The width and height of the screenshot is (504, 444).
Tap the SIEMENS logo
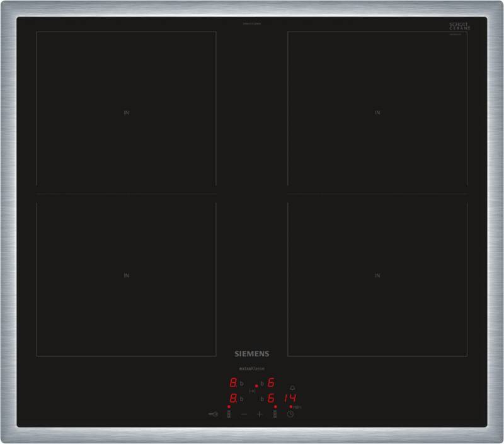[x=251, y=354]
